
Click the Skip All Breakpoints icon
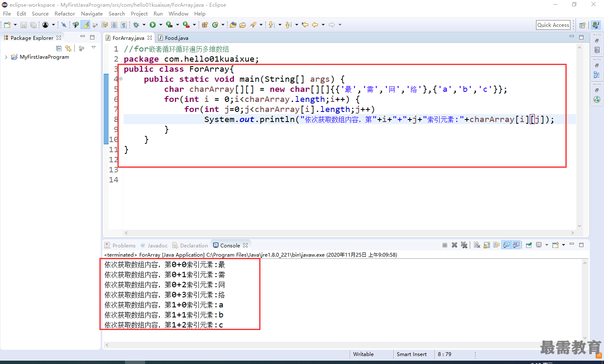click(64, 25)
